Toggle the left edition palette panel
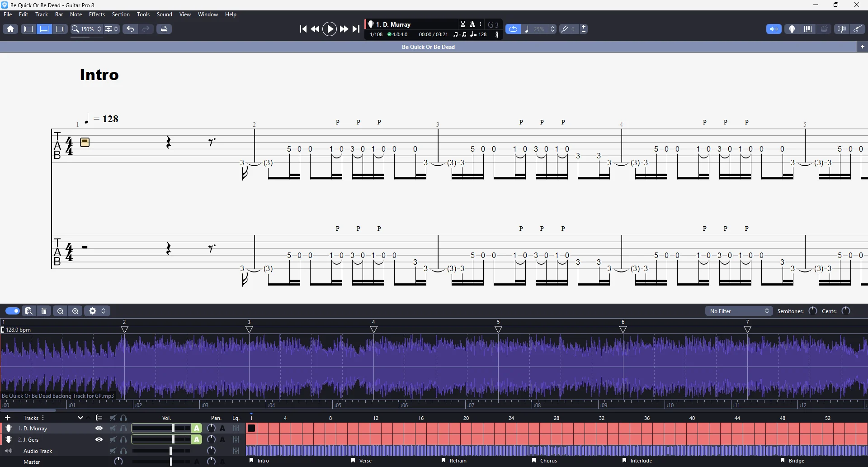This screenshot has width=868, height=467. (28, 29)
